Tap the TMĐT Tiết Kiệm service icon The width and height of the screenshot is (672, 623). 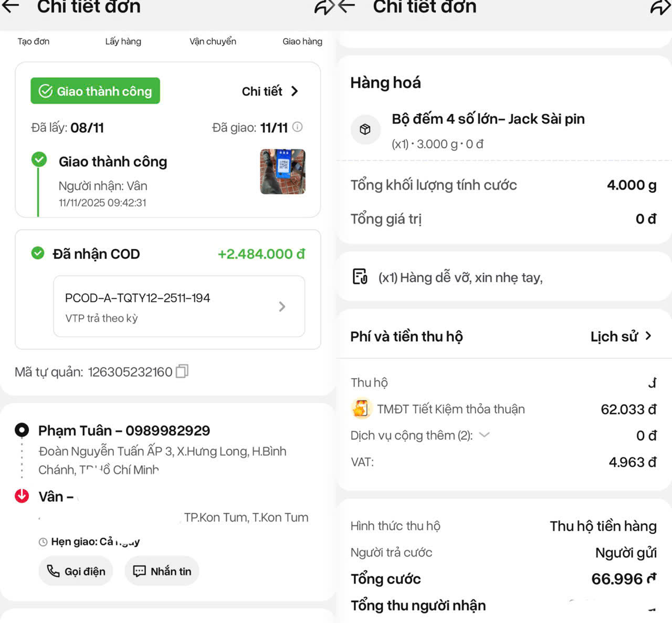point(361,409)
